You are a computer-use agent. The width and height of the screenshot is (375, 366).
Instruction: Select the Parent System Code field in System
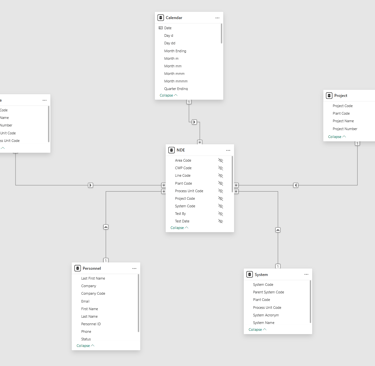(x=268, y=292)
